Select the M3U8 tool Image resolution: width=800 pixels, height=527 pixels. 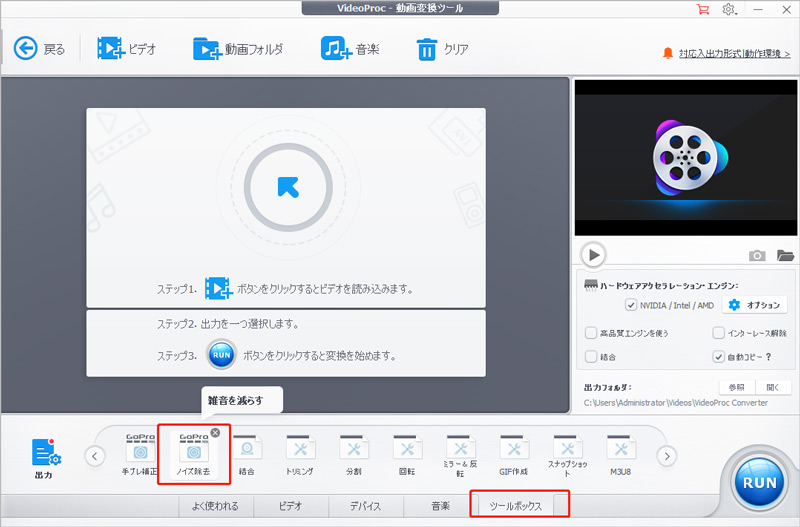[620, 454]
